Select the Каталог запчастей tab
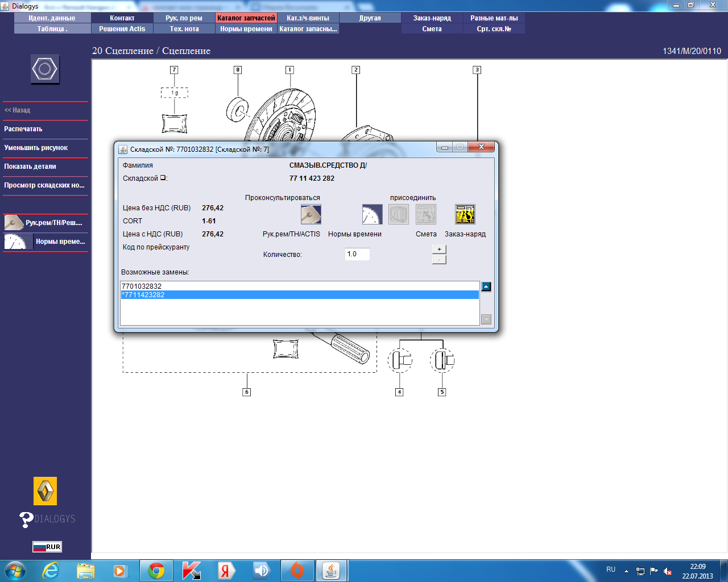This screenshot has height=582, width=728. pyautogui.click(x=246, y=18)
